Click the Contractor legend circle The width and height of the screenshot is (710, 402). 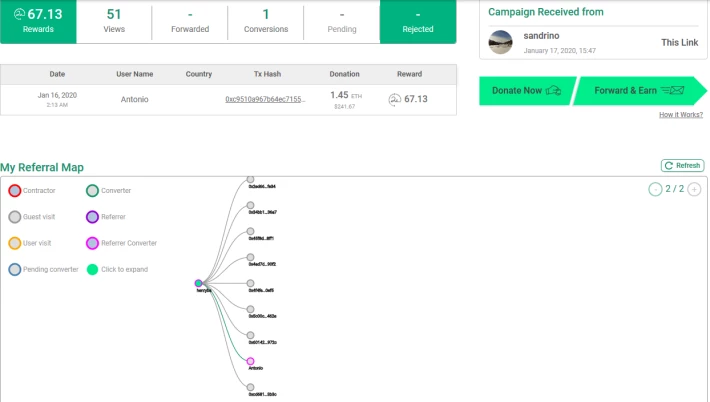tap(15, 190)
